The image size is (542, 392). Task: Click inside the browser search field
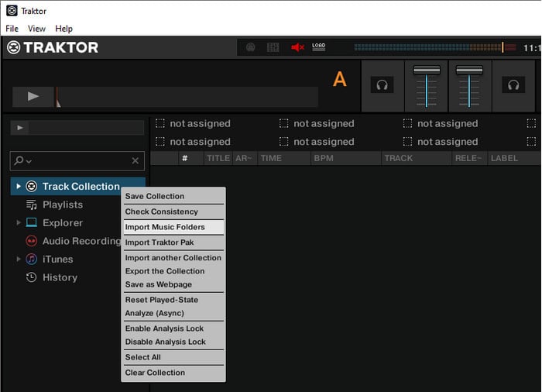coord(77,160)
